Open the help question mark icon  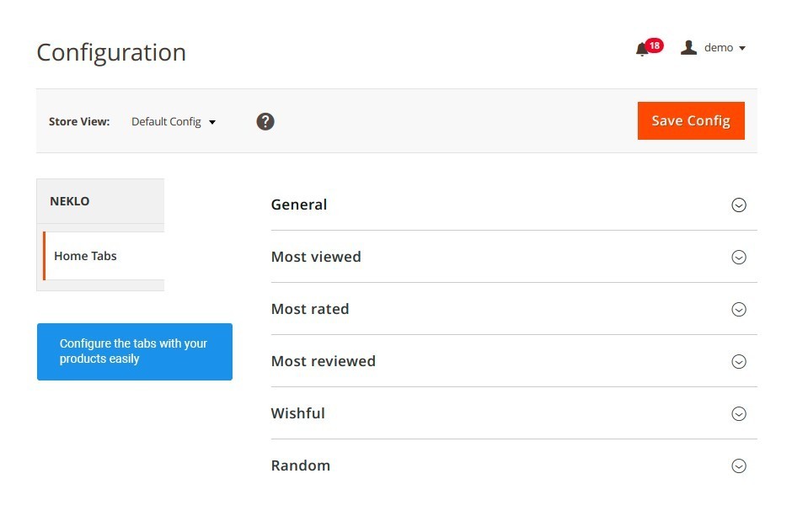click(265, 122)
